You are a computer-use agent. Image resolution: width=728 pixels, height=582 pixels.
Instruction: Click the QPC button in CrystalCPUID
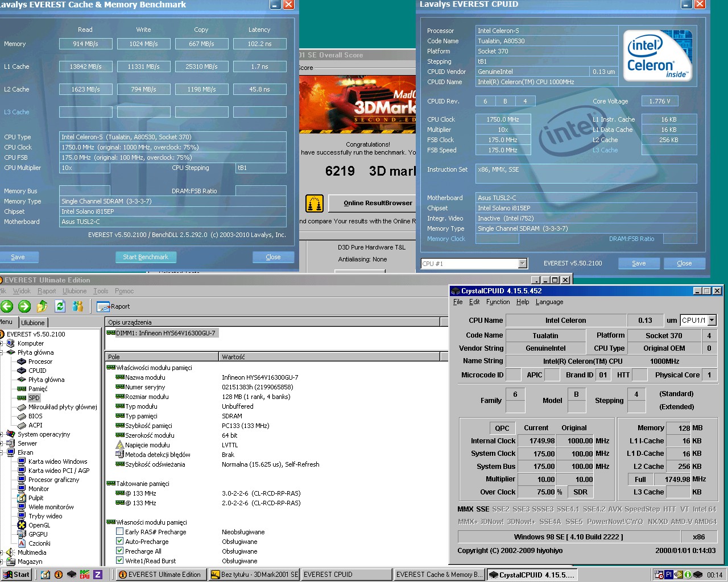[x=502, y=428]
